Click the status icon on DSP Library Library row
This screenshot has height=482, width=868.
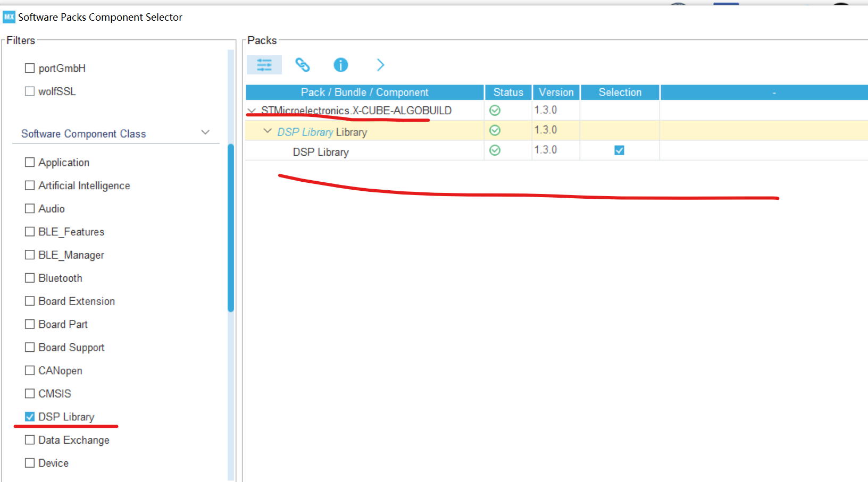(x=495, y=130)
